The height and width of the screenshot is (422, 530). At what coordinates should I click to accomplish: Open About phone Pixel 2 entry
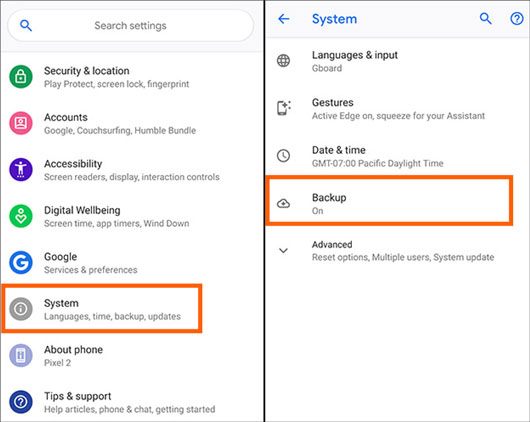coord(132,355)
